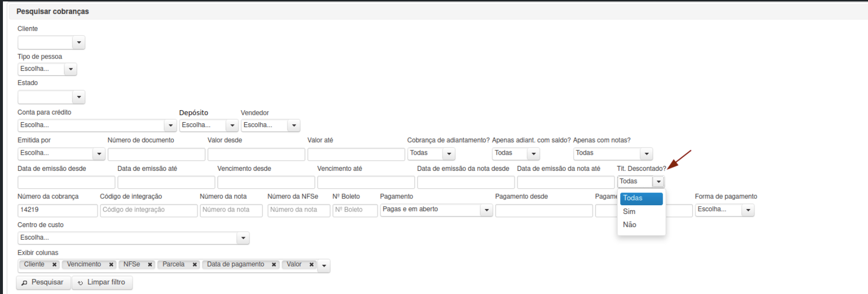Expand the Exibir colunas dropdown arrow

tap(324, 266)
